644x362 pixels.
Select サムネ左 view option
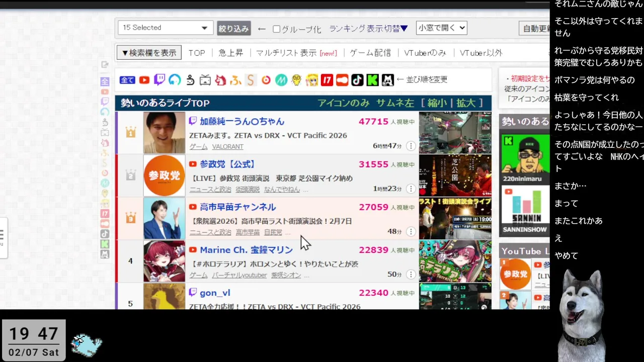(x=395, y=103)
